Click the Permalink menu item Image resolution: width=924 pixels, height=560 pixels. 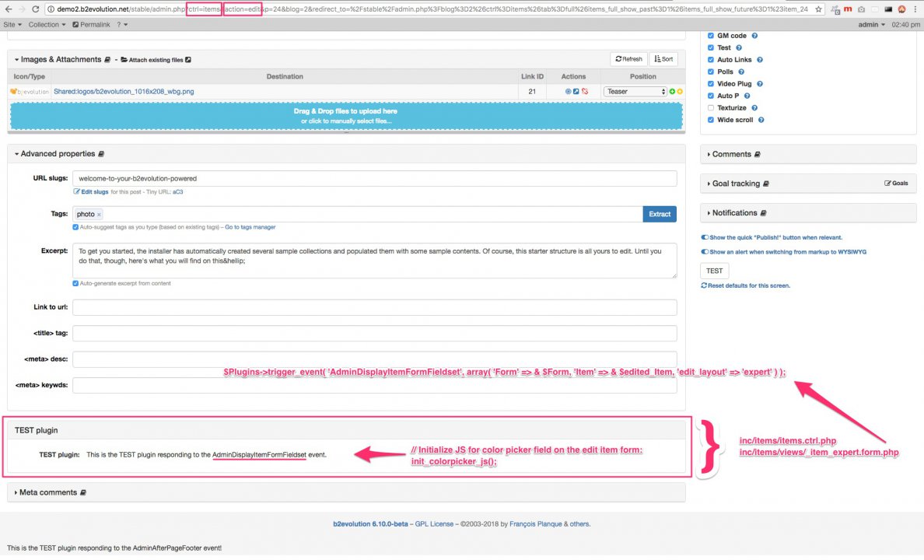91,25
